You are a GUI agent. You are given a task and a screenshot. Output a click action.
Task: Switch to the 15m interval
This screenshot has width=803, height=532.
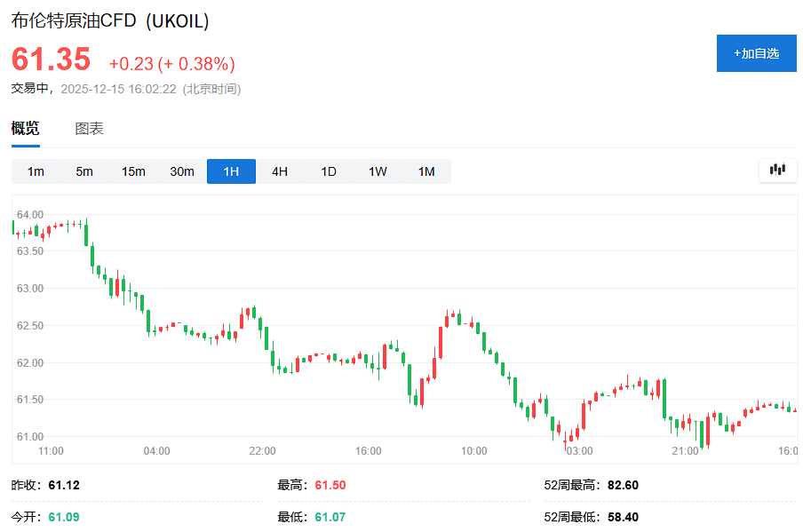click(132, 171)
